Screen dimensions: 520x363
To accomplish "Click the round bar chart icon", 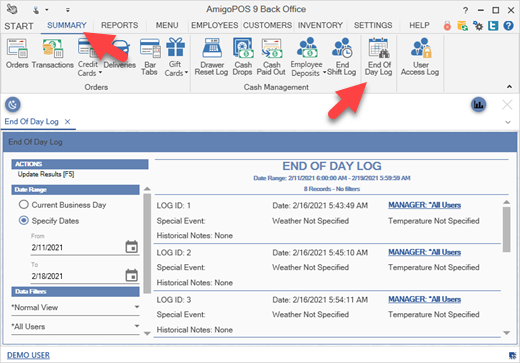I will click(x=479, y=105).
